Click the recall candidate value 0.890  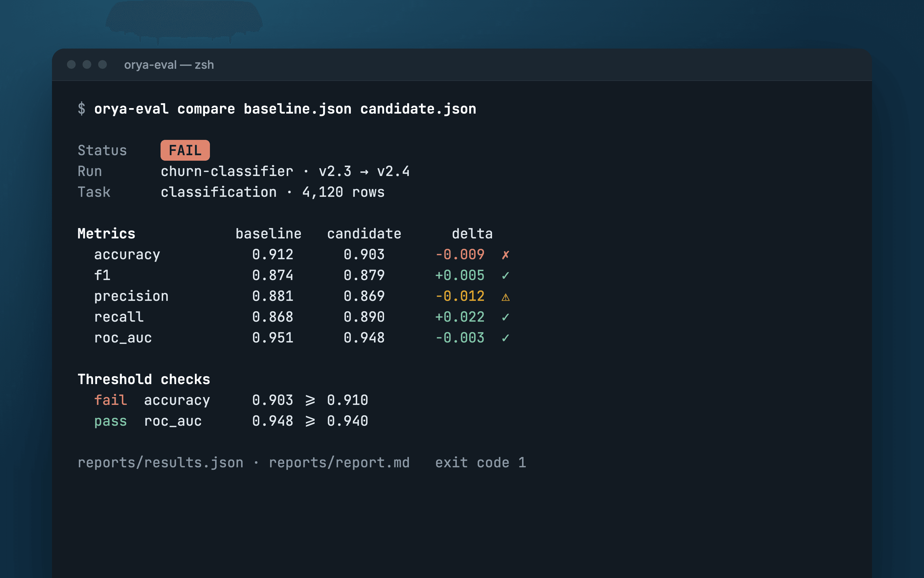pyautogui.click(x=364, y=317)
